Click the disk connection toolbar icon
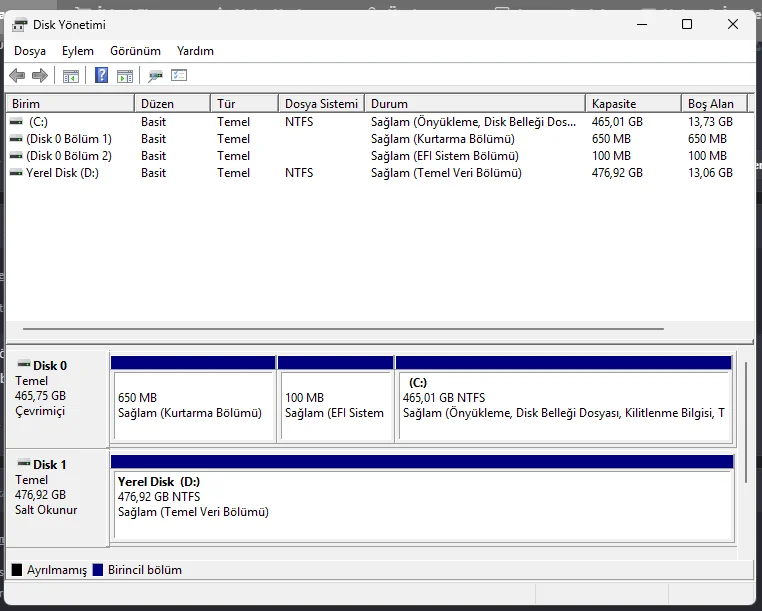Image resolution: width=762 pixels, height=611 pixels. [155, 76]
